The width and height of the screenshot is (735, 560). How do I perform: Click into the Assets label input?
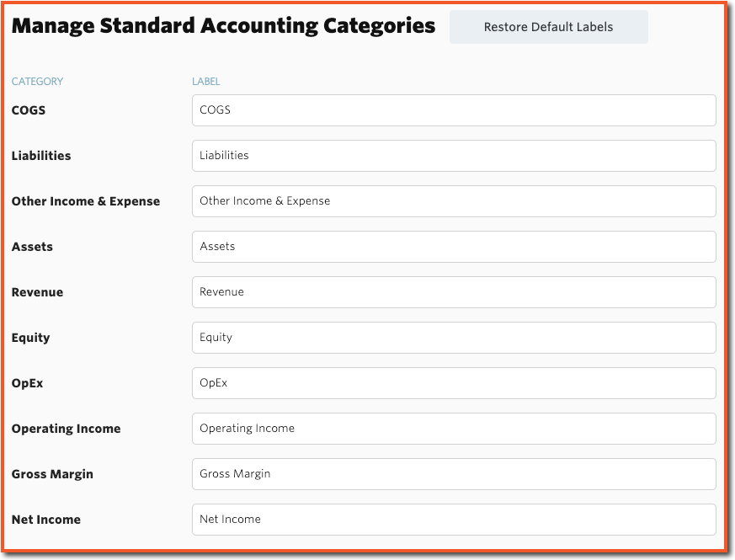(454, 247)
